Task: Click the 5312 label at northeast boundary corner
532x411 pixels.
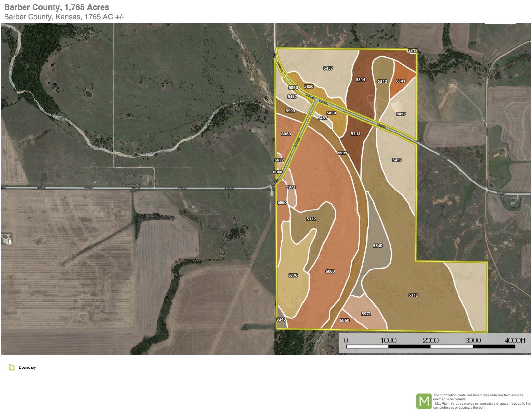Action: point(413,50)
